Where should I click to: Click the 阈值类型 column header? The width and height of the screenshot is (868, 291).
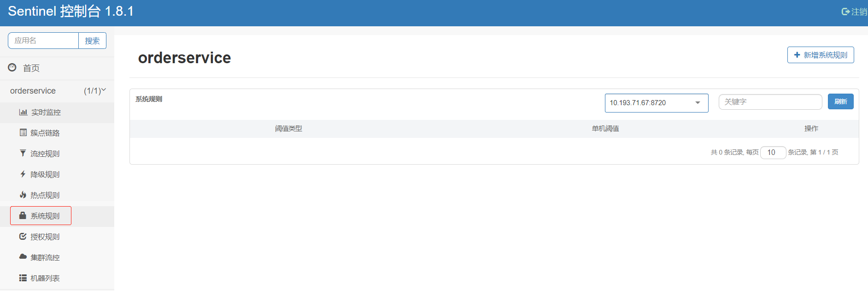pos(288,129)
